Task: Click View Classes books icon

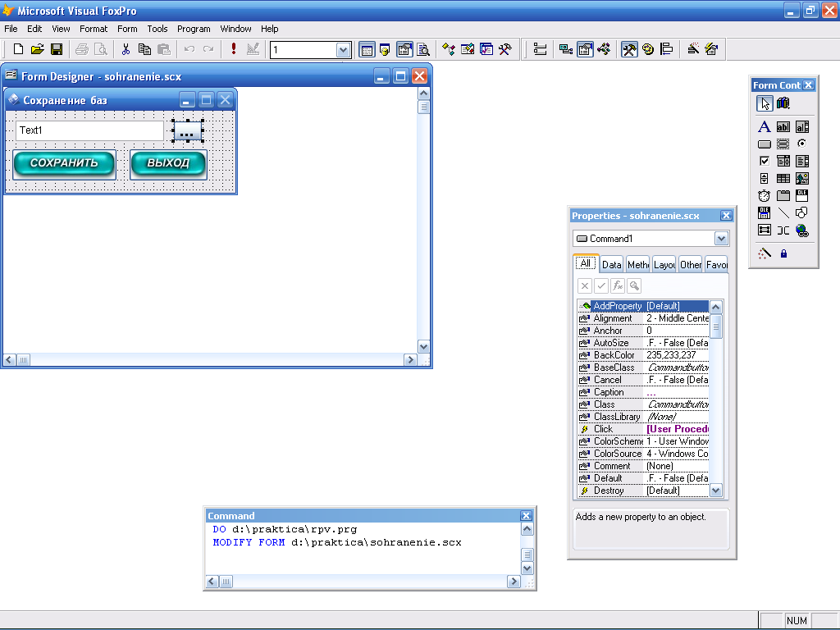Action: [783, 103]
